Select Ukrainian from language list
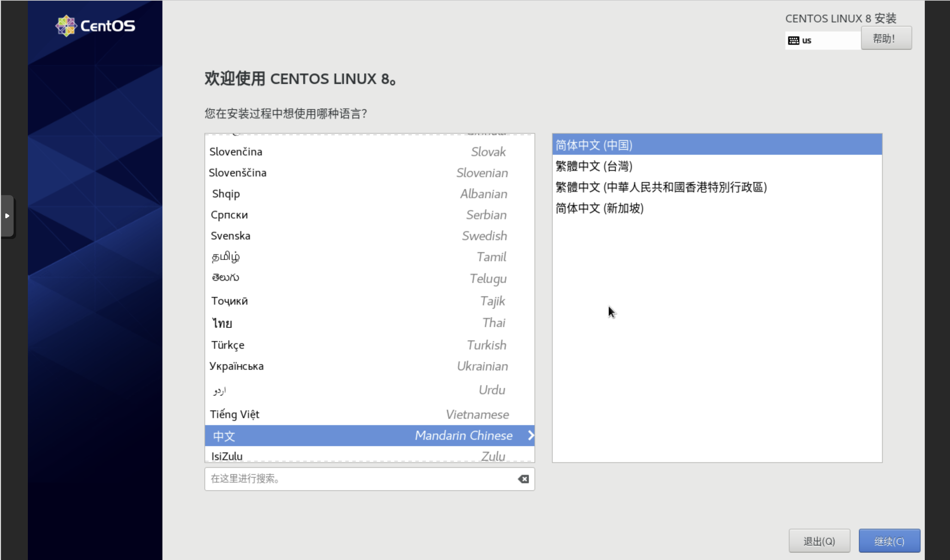 coord(369,366)
